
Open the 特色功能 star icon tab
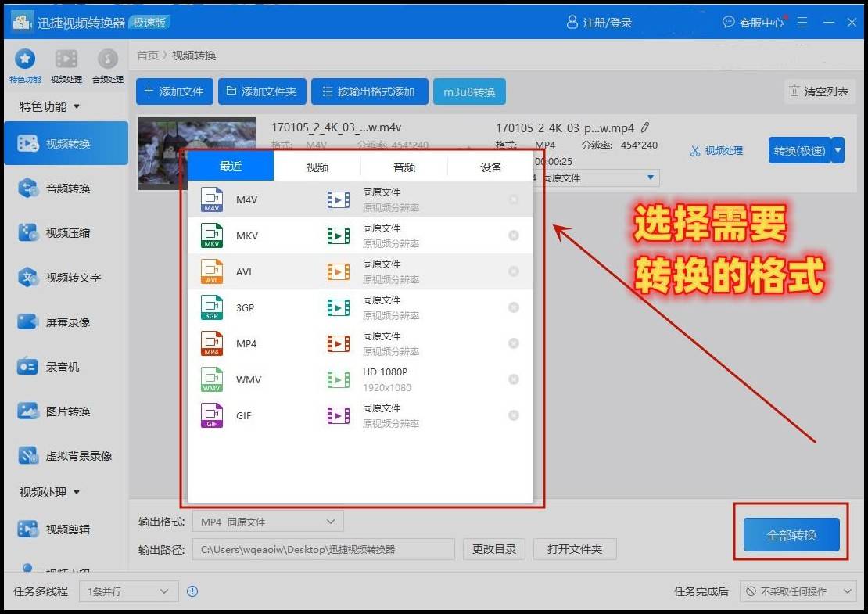click(x=25, y=66)
